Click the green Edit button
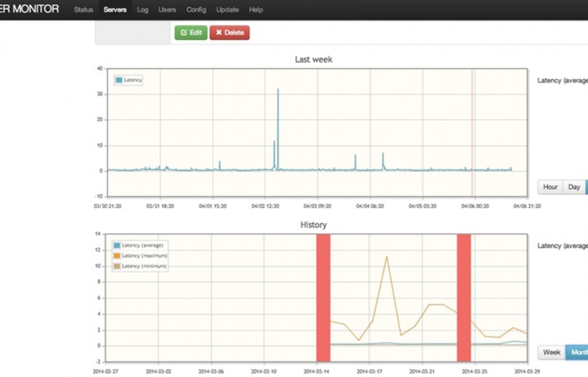This screenshot has height=377, width=588. 191,33
